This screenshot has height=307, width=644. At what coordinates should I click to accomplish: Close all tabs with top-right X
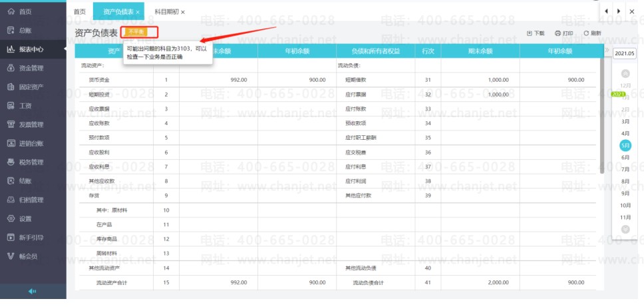pyautogui.click(x=632, y=11)
